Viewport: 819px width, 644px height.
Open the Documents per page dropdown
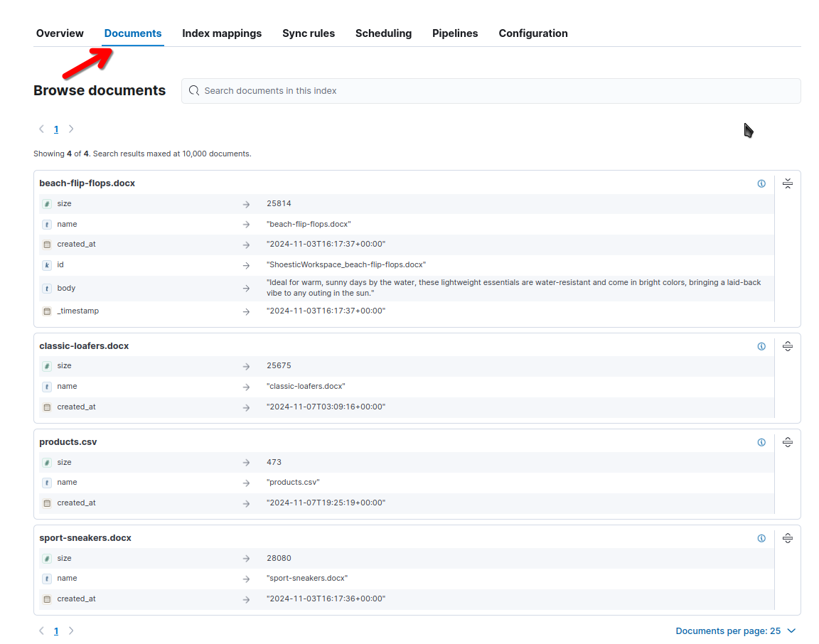tap(736, 630)
